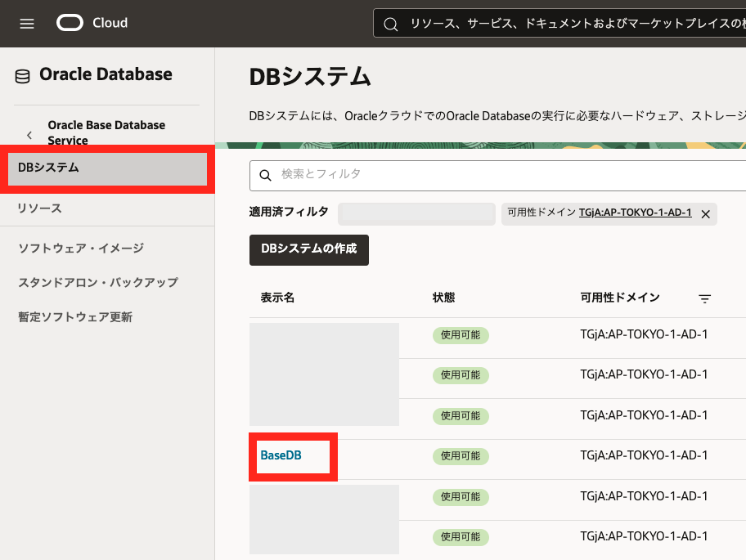The width and height of the screenshot is (746, 560).
Task: Open スタンドアロン・バックアップ page
Action: (98, 282)
